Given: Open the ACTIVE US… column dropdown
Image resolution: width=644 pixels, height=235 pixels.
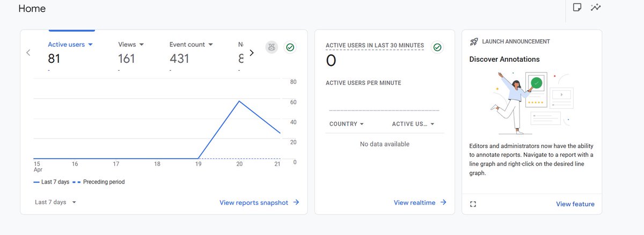Looking at the screenshot, I should pyautogui.click(x=413, y=124).
